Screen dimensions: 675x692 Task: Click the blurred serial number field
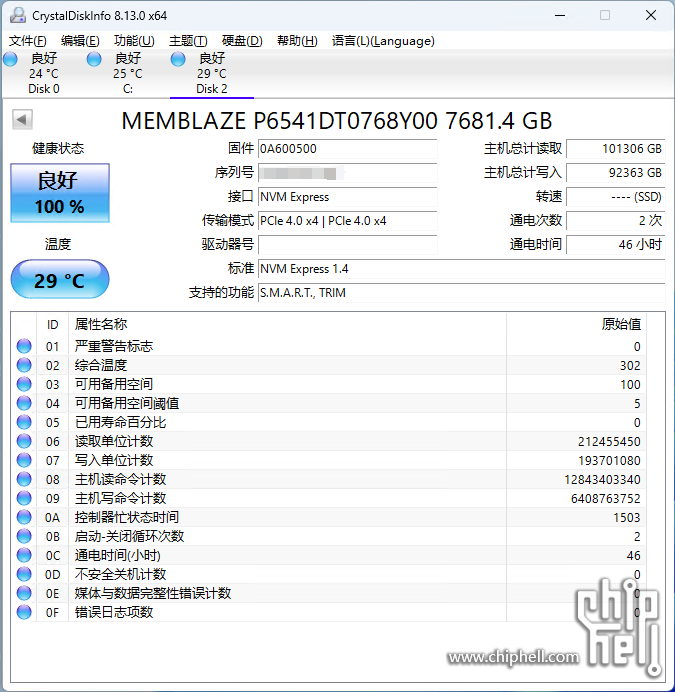click(347, 173)
